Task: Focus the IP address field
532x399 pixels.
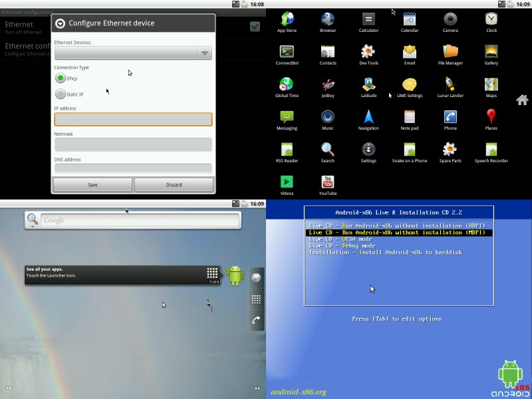Action: click(x=133, y=120)
